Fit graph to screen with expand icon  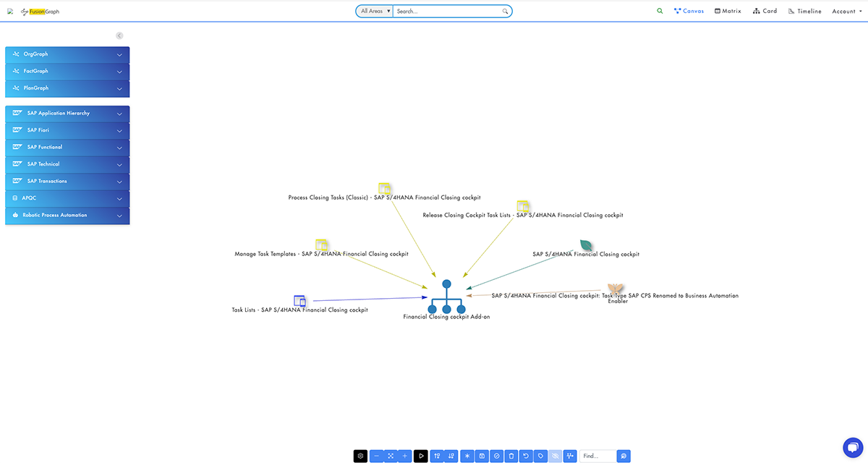tap(391, 456)
